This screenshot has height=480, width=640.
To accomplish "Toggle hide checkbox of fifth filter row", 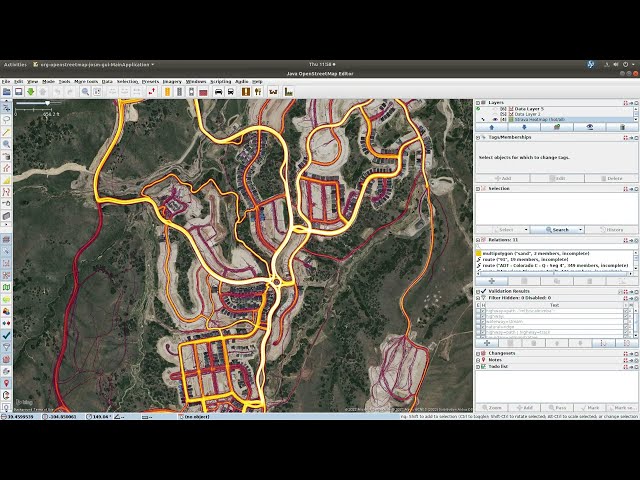I will 483,332.
